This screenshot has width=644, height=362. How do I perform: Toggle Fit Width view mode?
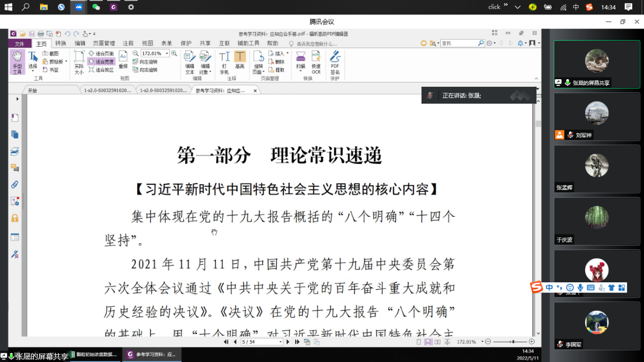click(x=102, y=61)
